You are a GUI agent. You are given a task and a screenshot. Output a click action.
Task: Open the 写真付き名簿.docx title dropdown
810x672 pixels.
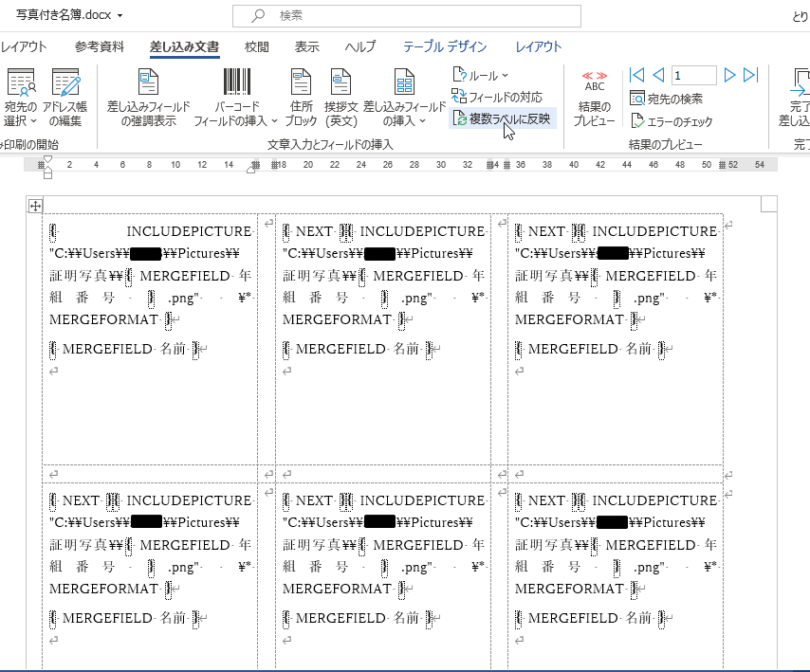coord(120,15)
